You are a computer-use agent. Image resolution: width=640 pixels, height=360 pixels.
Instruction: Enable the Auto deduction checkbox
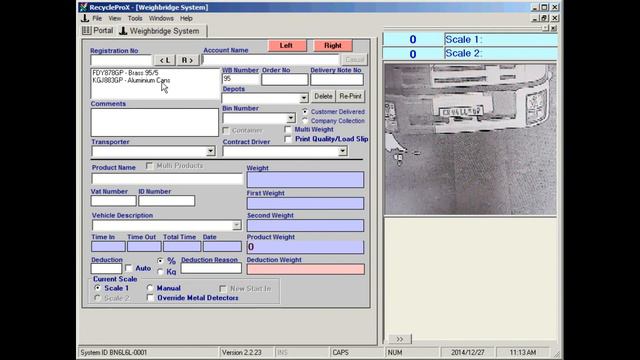129,268
